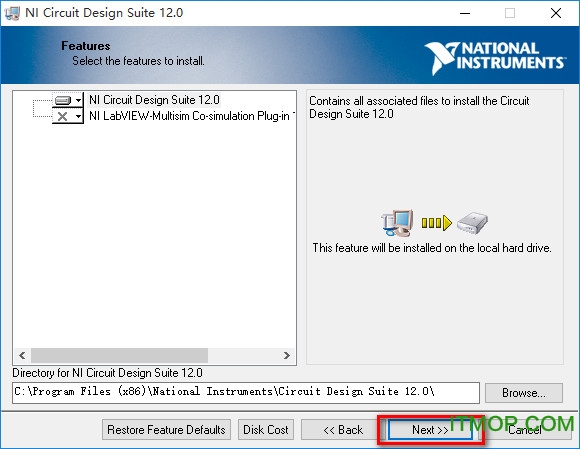580x449 pixels.
Task: Click the National Instruments logo
Action: tap(495, 58)
